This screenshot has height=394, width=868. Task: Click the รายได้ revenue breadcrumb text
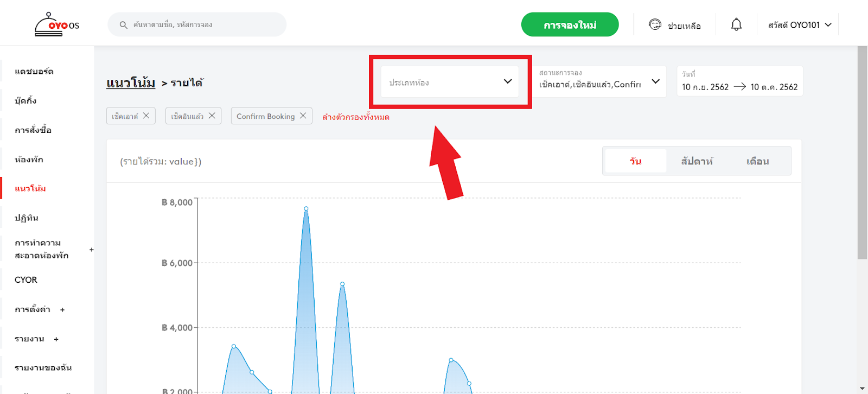point(187,83)
